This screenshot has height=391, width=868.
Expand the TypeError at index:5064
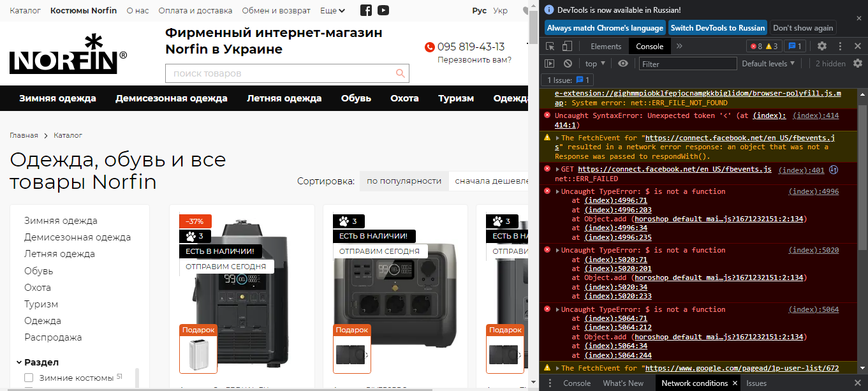(558, 309)
